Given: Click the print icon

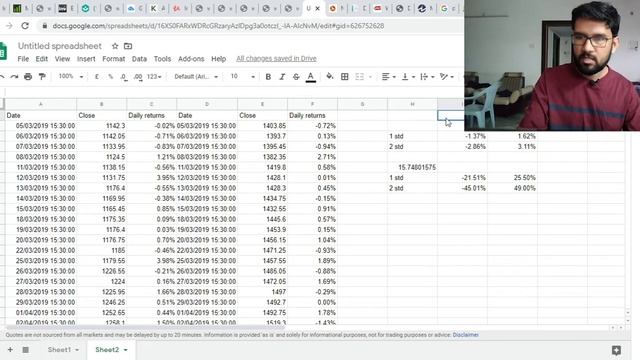Looking at the screenshot, I should (28, 77).
